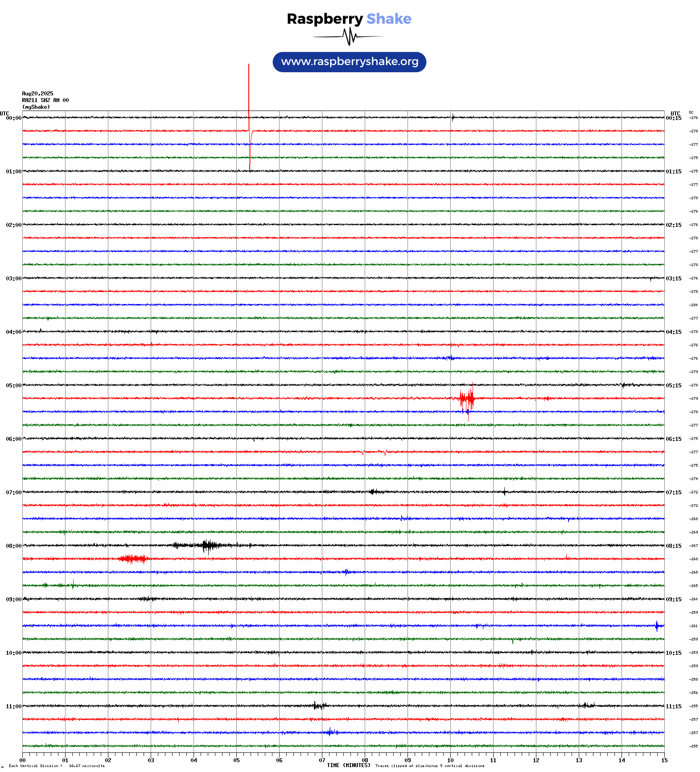Click the black event near minute 07 on the 11:00 trace
This screenshot has width=700, height=772.
tap(318, 706)
